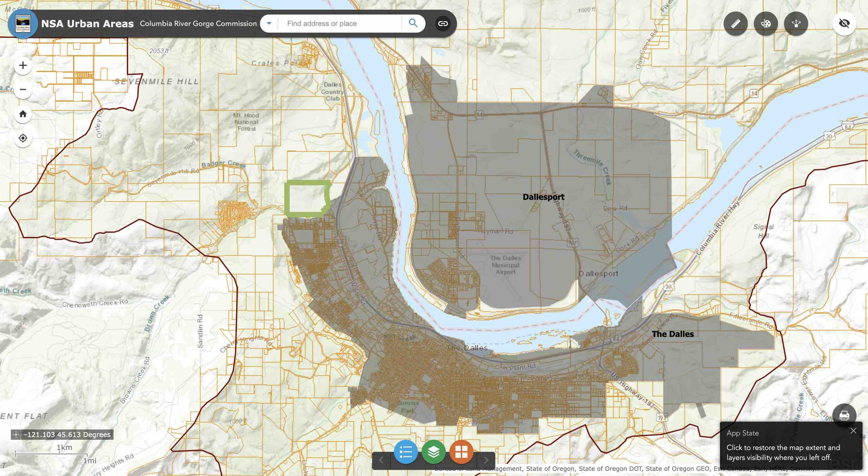Click the chain link share icon
Viewport: 868px width, 476px height.
443,24
